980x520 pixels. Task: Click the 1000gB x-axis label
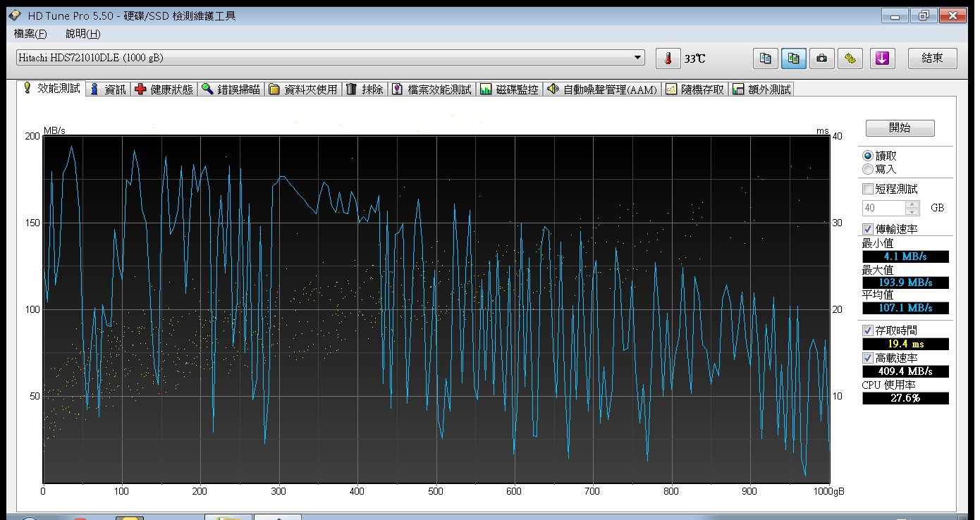click(828, 492)
